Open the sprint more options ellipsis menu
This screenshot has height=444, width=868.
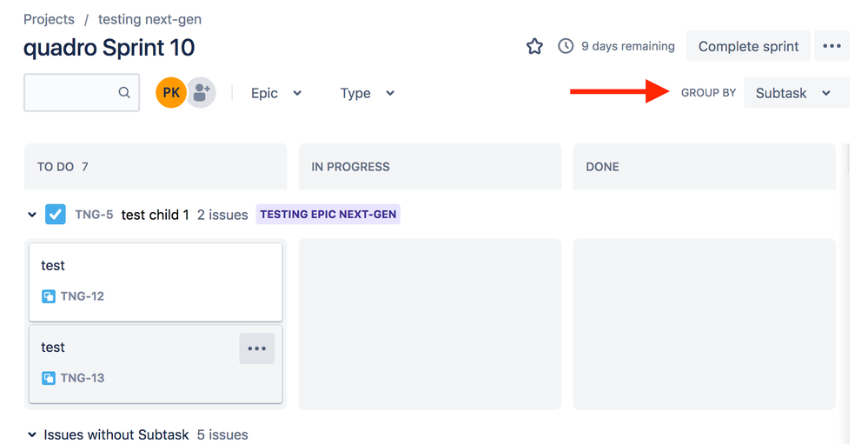tap(832, 46)
